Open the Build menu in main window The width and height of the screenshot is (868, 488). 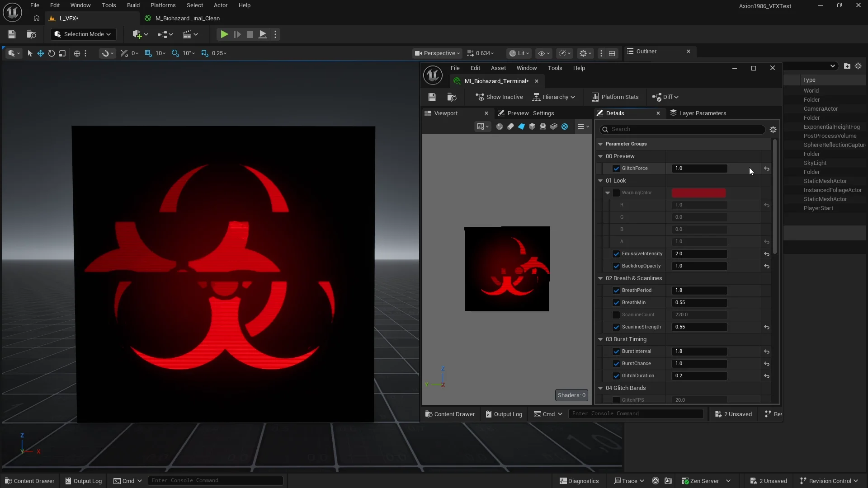pos(133,5)
